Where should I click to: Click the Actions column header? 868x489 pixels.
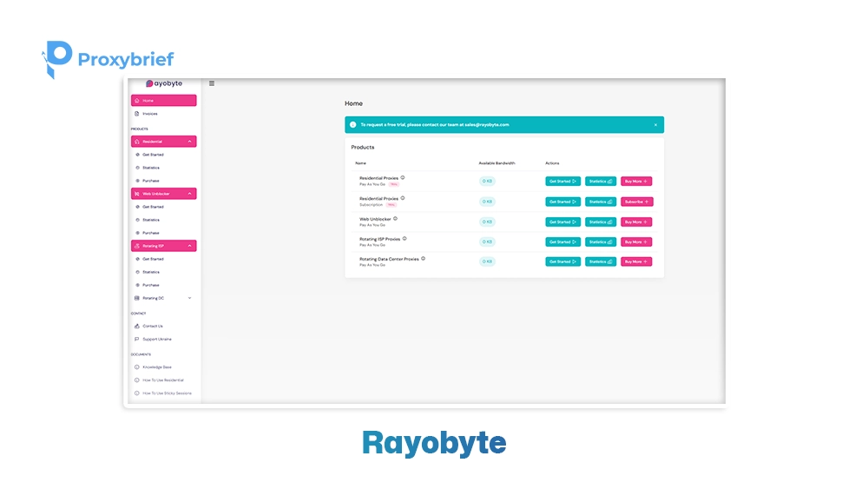(x=552, y=163)
